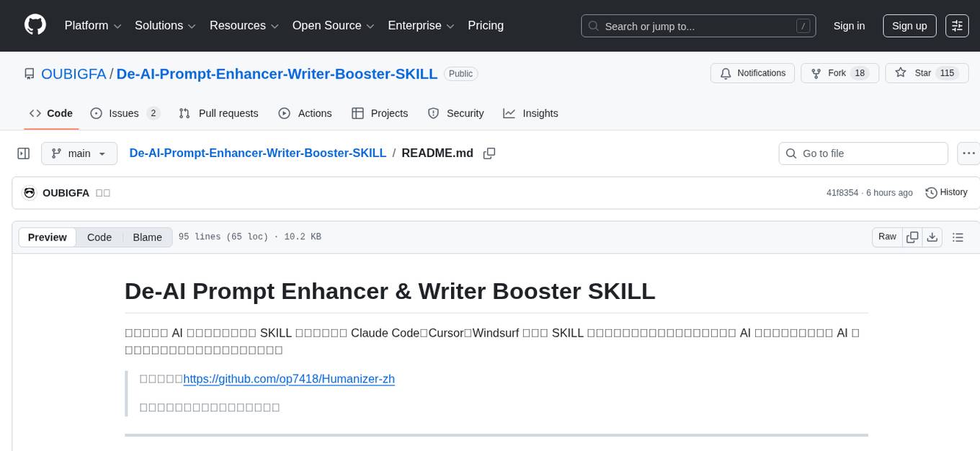The image size is (980, 451).
Task: Open the more options ellipsis menu
Action: click(968, 153)
